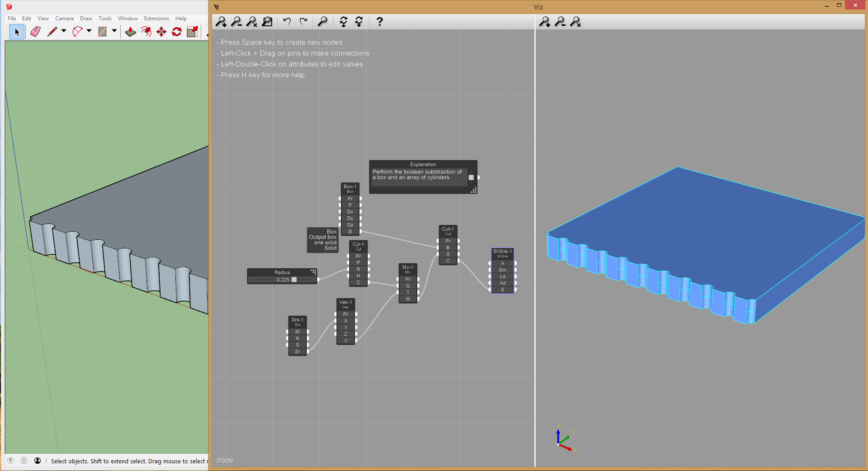Viewport: 868px width, 471px height.
Task: Open the Camera menu
Action: (x=64, y=19)
